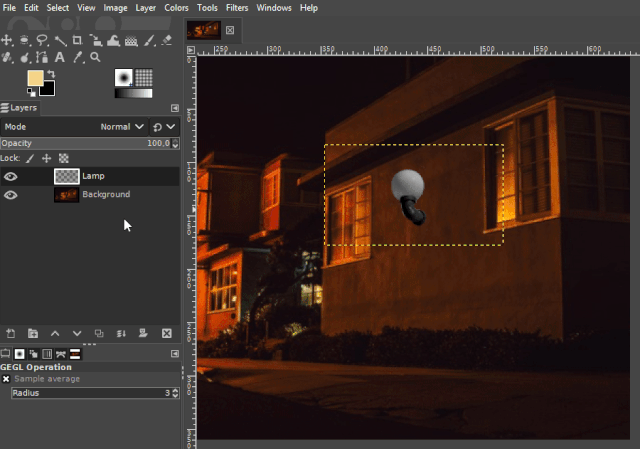The image size is (640, 449).
Task: Create a new layer group
Action: (33, 333)
